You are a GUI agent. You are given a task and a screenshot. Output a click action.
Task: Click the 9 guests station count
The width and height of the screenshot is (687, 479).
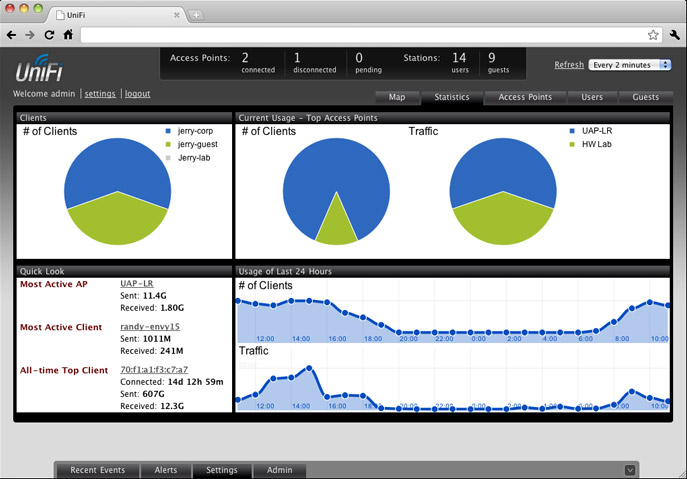492,58
